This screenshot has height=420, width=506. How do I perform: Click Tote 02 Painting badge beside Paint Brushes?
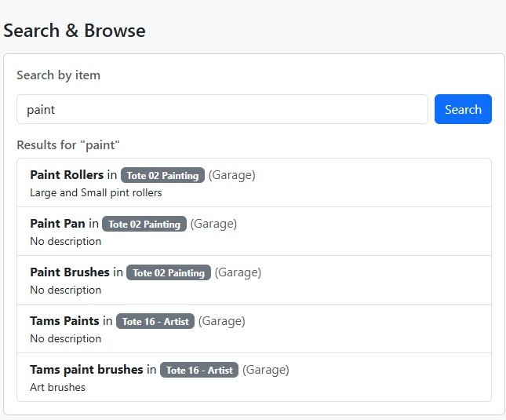(x=169, y=272)
